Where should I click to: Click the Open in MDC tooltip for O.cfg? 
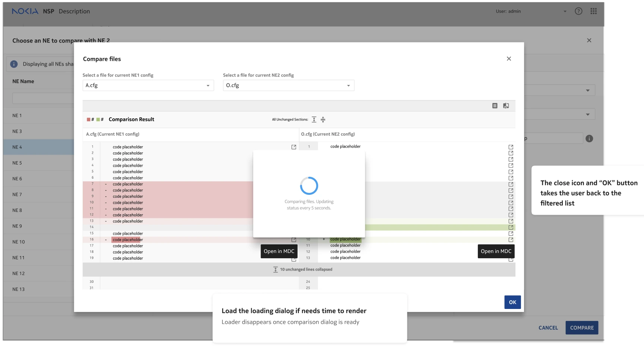496,251
